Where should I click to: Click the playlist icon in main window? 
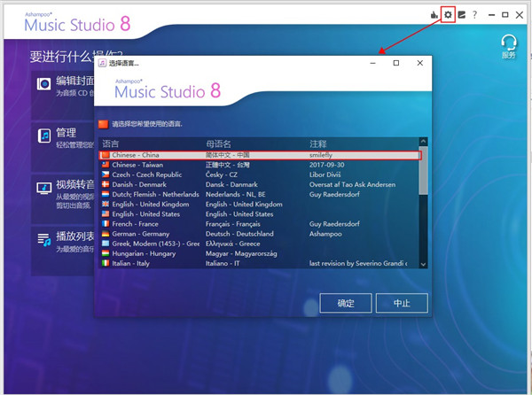[44, 240]
